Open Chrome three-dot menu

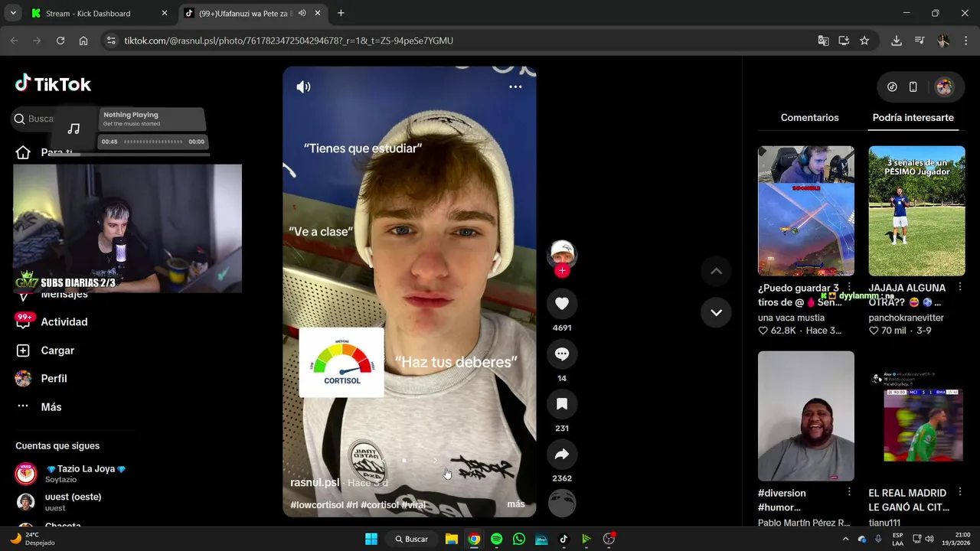click(965, 41)
